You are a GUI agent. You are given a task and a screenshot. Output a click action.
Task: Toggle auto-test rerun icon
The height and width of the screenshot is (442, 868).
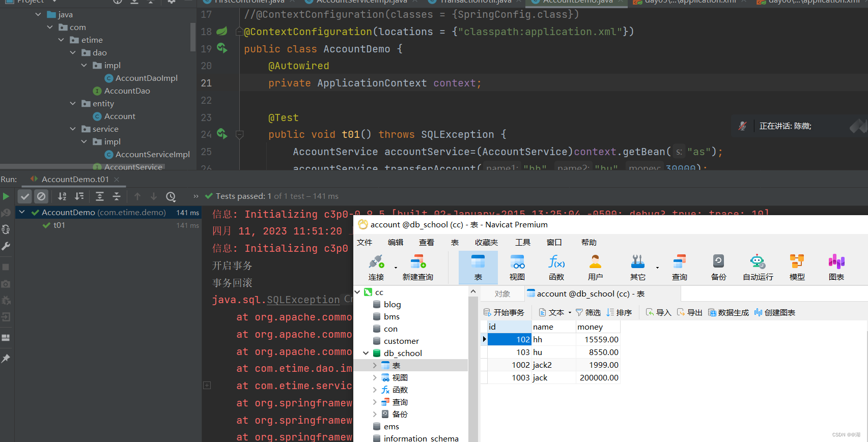click(6, 229)
